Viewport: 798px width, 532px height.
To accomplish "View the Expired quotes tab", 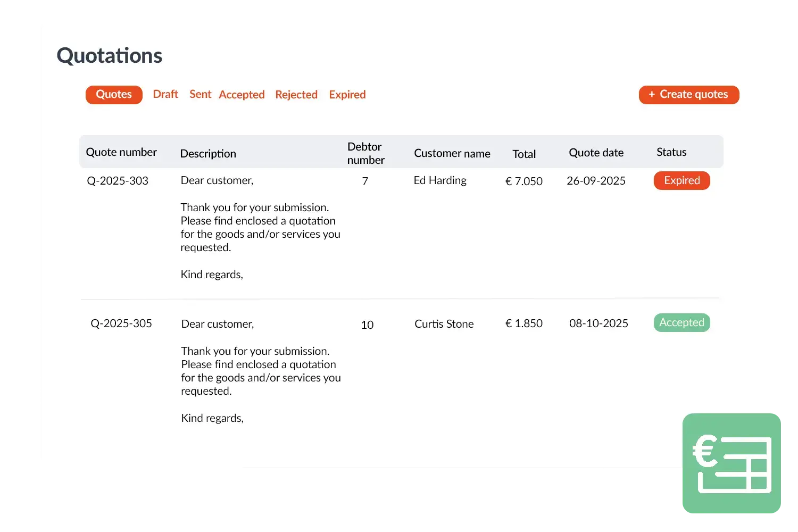I will pos(347,95).
